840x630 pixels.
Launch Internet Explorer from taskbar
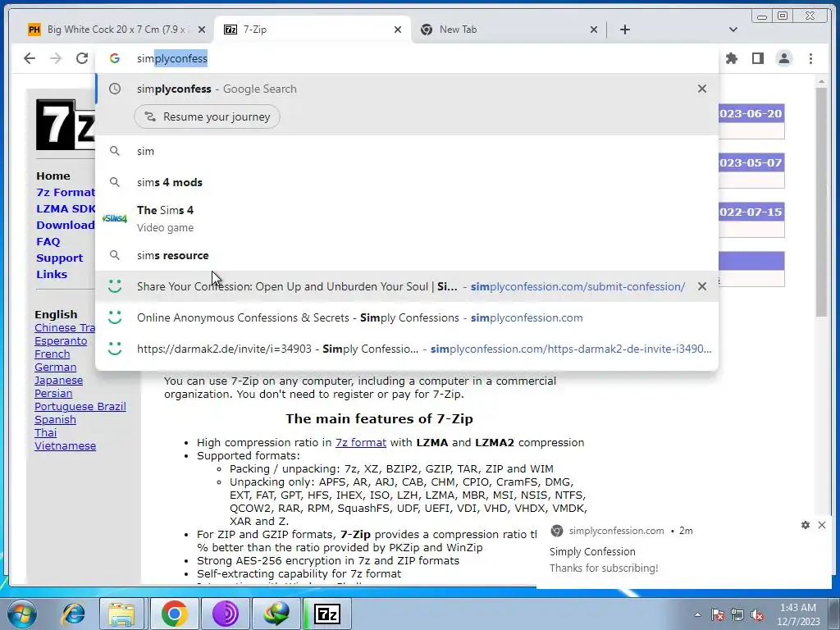(74, 614)
